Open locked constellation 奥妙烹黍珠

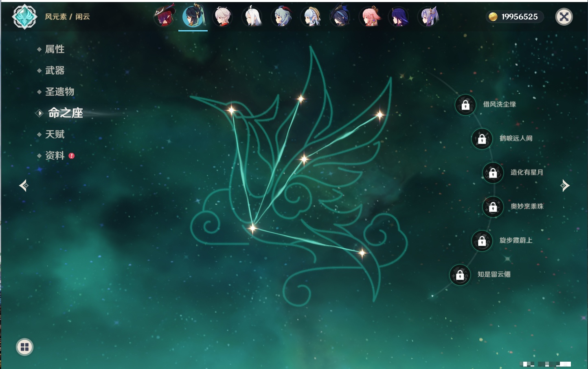pyautogui.click(x=493, y=207)
